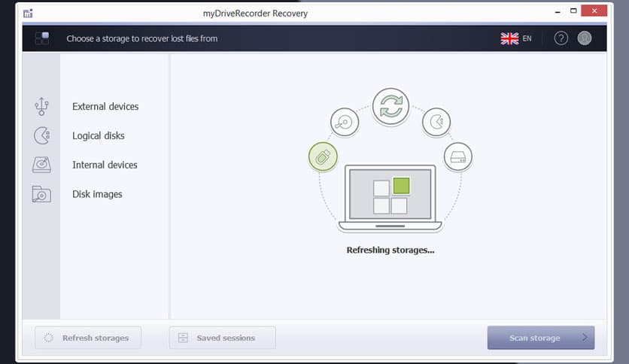Click the hard disk circle icon in illustration
629x364 pixels.
pyautogui.click(x=345, y=122)
